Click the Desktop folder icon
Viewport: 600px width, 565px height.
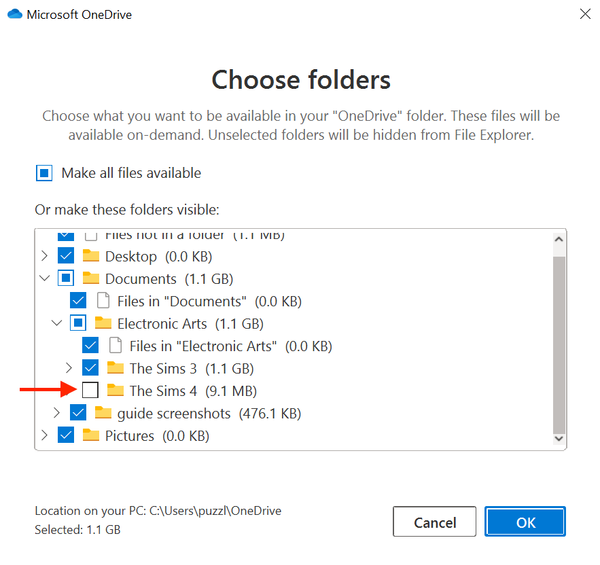click(x=91, y=256)
